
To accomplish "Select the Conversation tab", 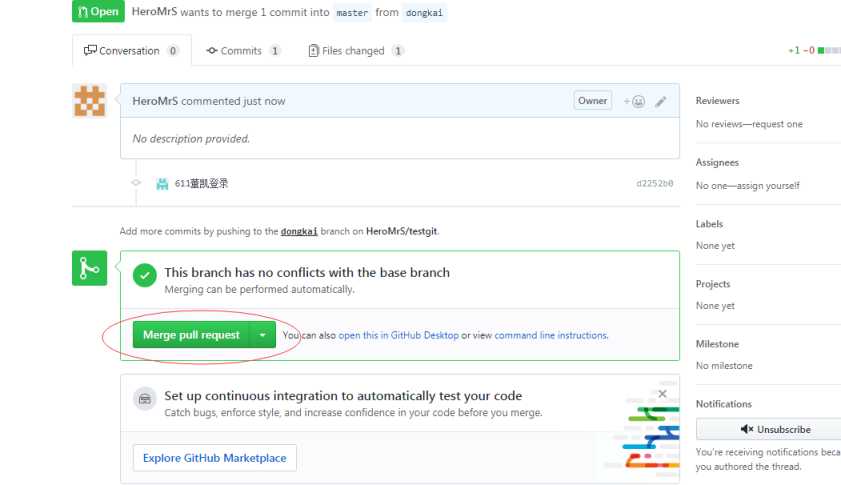I will click(131, 50).
